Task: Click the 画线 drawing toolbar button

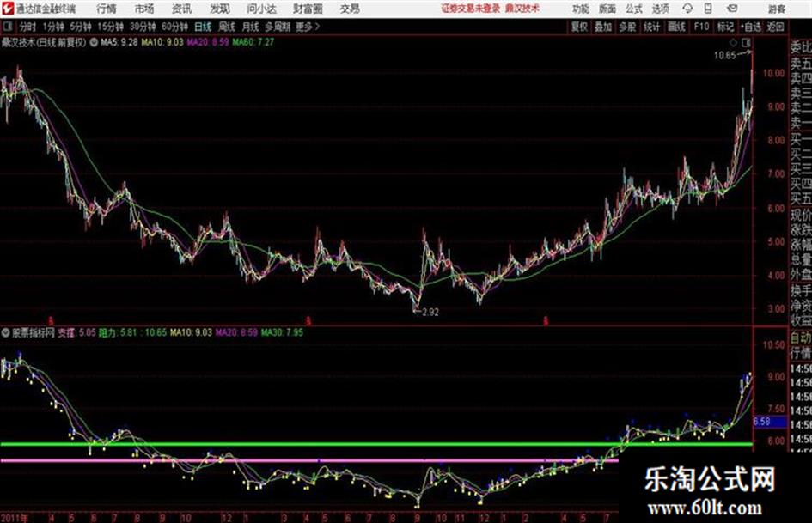Action: [x=676, y=27]
